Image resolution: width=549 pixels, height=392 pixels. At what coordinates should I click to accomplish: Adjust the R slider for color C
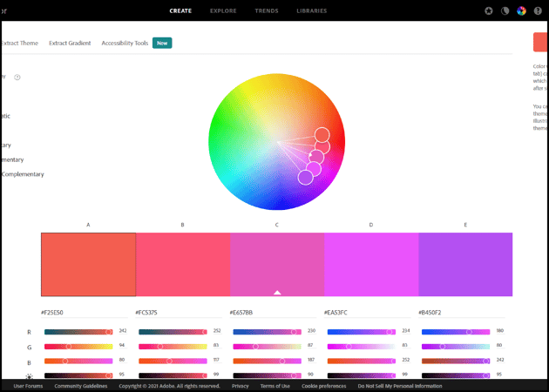(x=268, y=332)
